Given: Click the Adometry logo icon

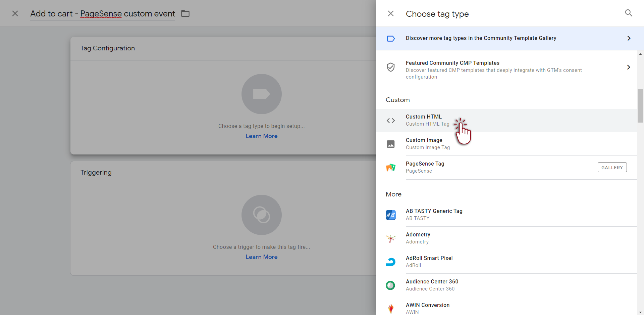Looking at the screenshot, I should click(x=391, y=238).
